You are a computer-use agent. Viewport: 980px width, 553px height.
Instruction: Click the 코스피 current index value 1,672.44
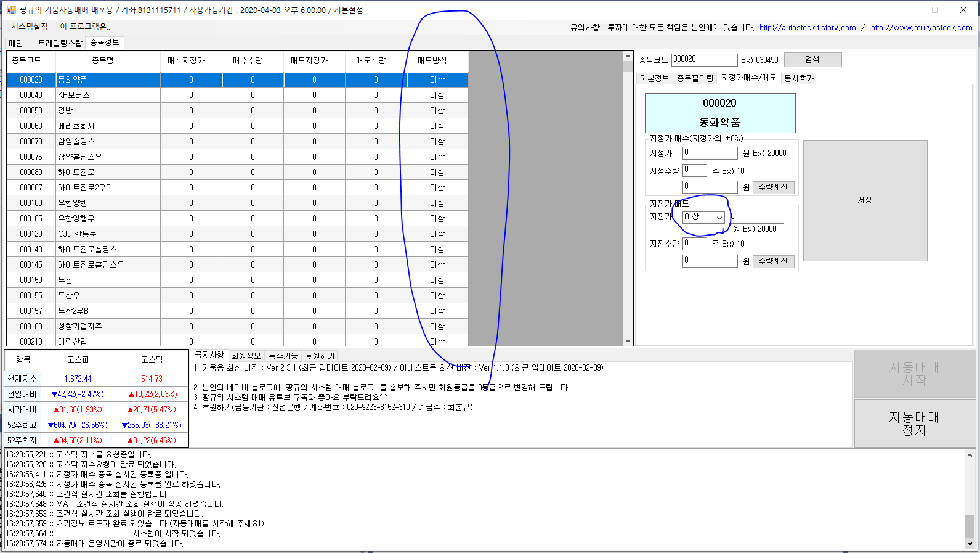78,379
